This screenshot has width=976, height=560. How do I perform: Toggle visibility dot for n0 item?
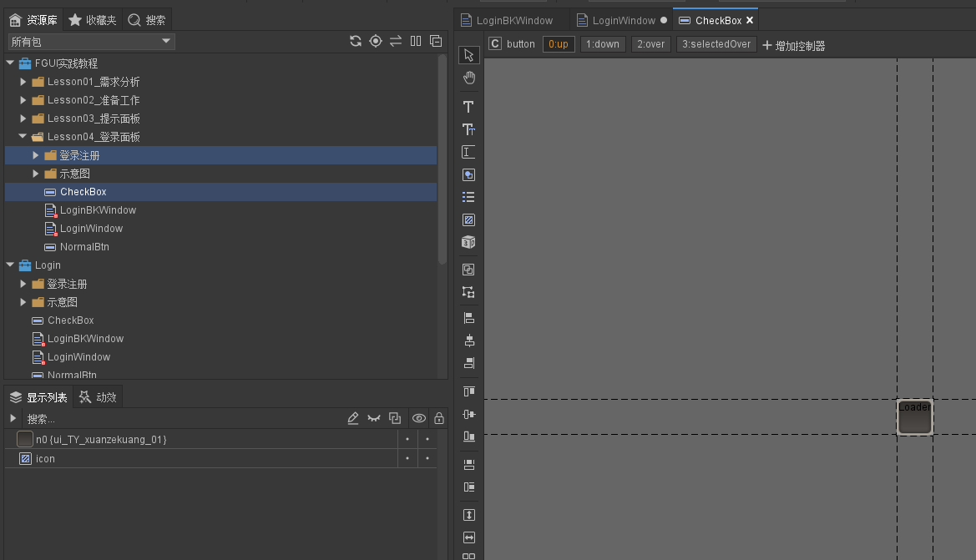407,439
